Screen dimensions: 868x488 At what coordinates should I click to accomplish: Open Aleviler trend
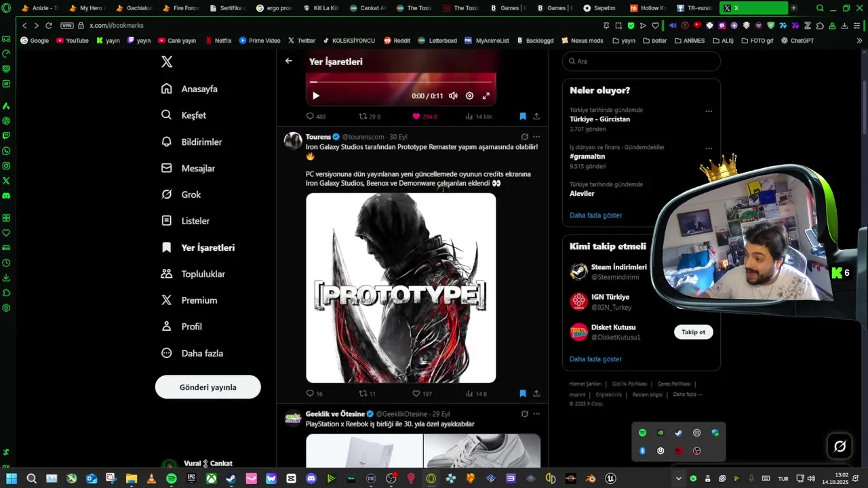pos(583,193)
